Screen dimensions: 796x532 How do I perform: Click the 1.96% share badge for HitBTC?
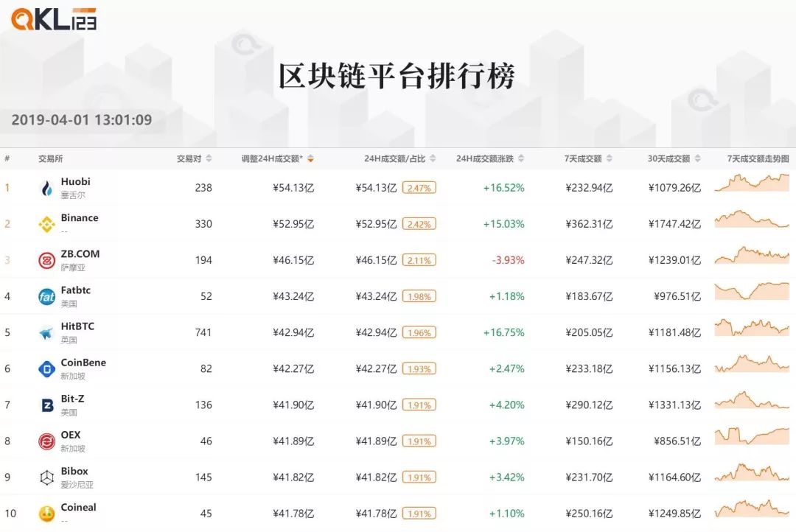point(419,332)
